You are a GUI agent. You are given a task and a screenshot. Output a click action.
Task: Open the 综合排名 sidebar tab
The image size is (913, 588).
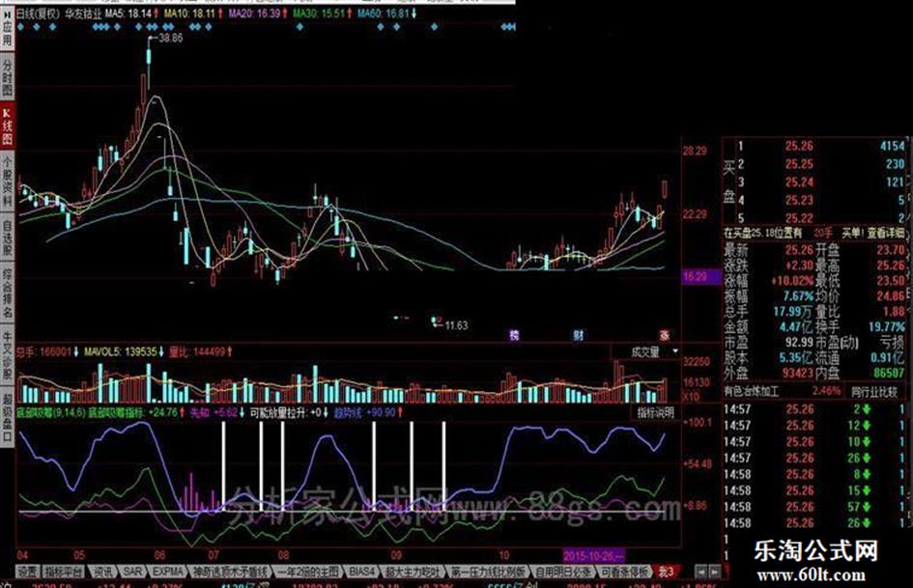7,294
